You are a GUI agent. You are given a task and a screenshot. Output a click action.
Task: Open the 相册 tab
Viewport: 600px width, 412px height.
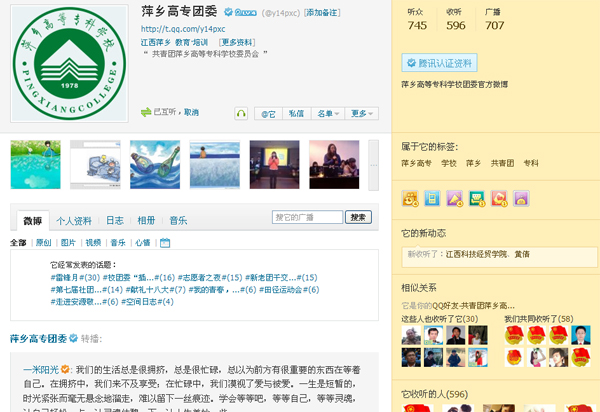coord(146,221)
